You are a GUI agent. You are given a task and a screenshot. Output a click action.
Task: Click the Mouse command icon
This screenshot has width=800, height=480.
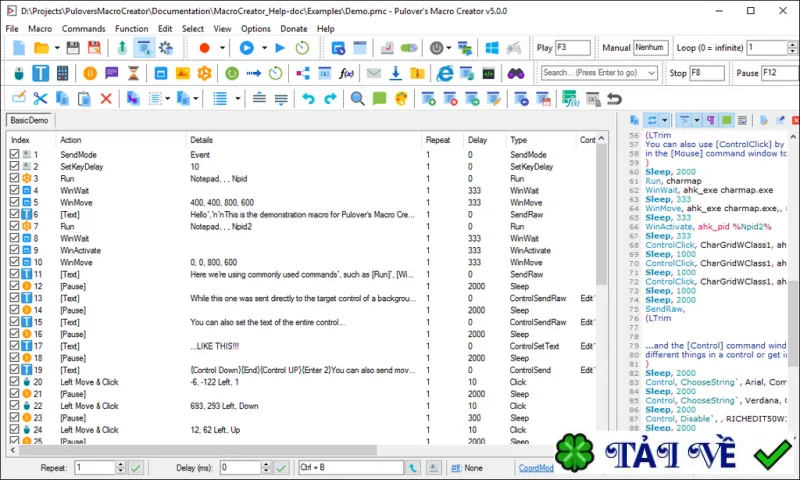(x=19, y=73)
